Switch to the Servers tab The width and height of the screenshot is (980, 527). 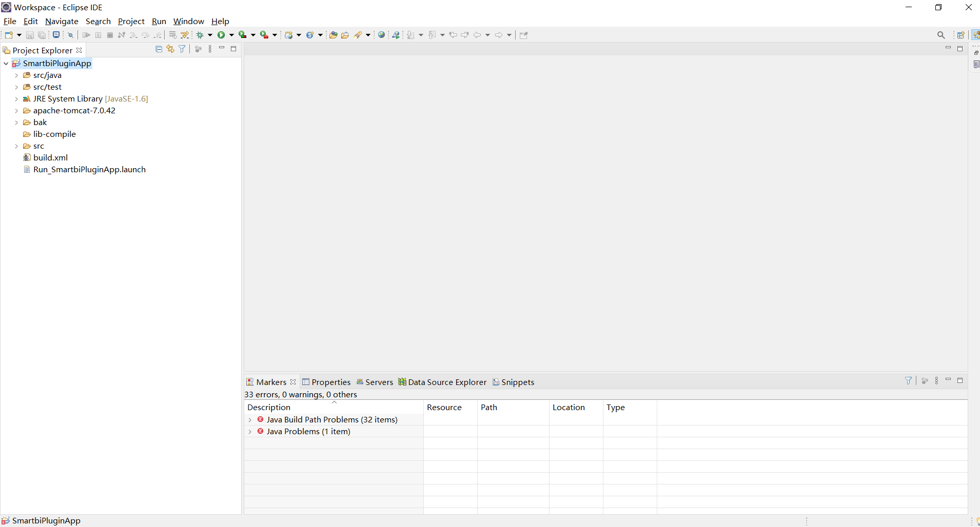click(x=375, y=382)
